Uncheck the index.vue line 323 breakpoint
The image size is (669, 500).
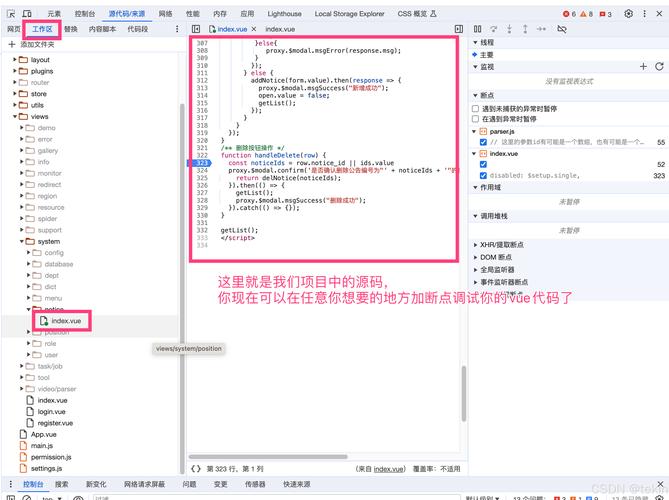coord(483,175)
